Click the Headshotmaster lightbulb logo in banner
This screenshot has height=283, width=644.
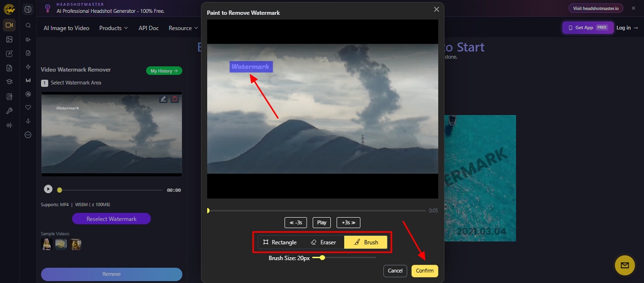[x=48, y=8]
